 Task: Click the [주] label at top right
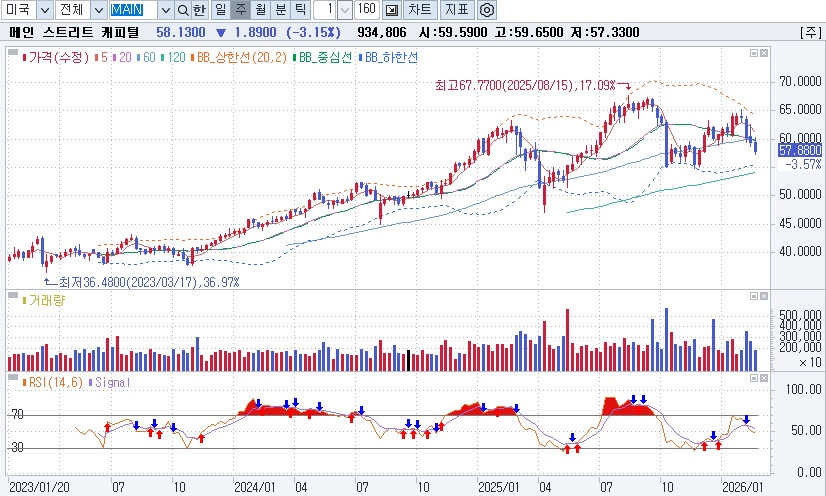809,32
